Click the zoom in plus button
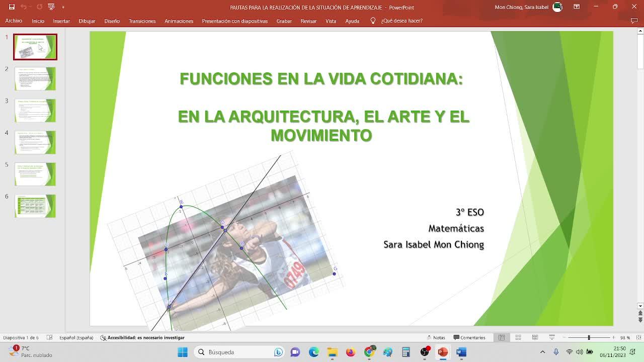Viewport: 644px width, 362px height. click(613, 337)
